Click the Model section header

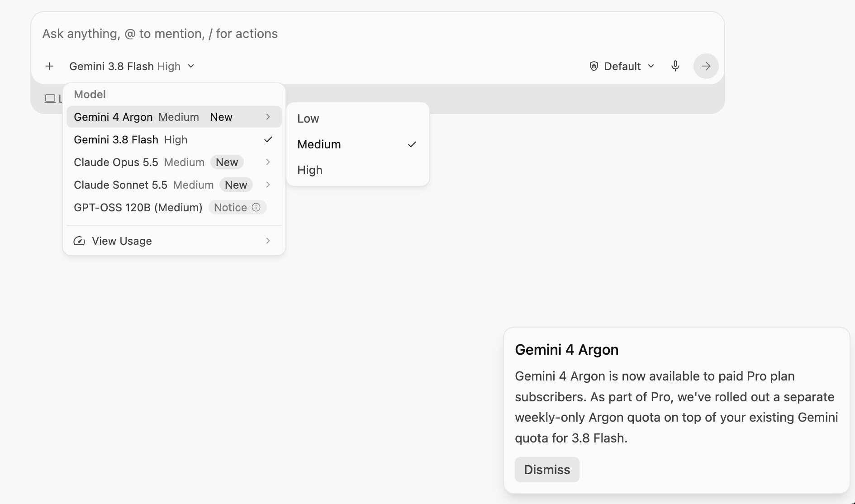[90, 94]
